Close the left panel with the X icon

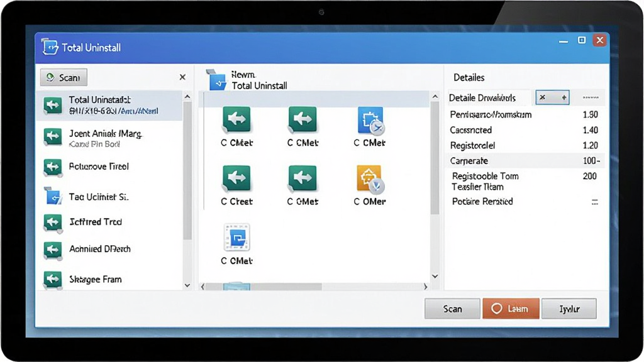(x=182, y=77)
